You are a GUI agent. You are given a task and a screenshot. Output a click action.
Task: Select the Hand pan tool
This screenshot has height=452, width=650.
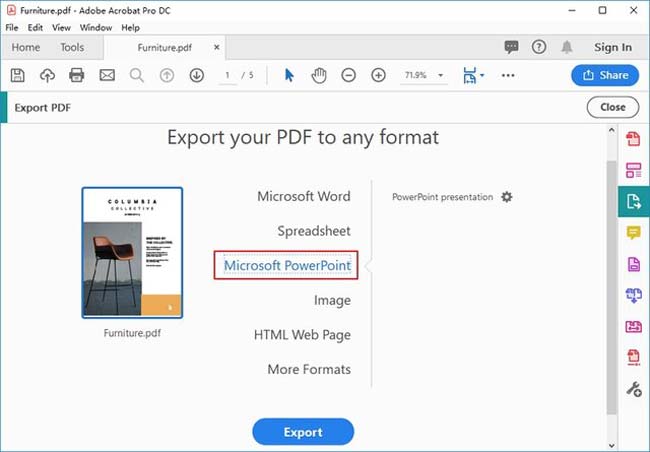(x=319, y=75)
